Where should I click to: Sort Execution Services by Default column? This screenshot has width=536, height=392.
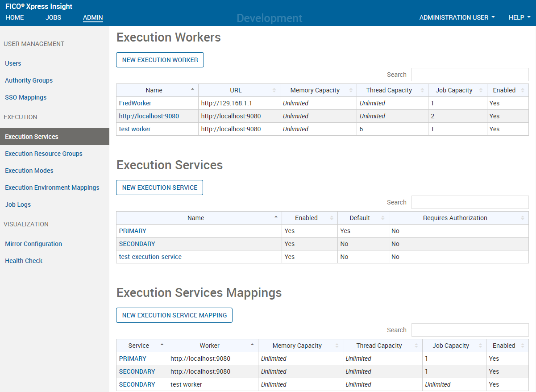point(360,218)
